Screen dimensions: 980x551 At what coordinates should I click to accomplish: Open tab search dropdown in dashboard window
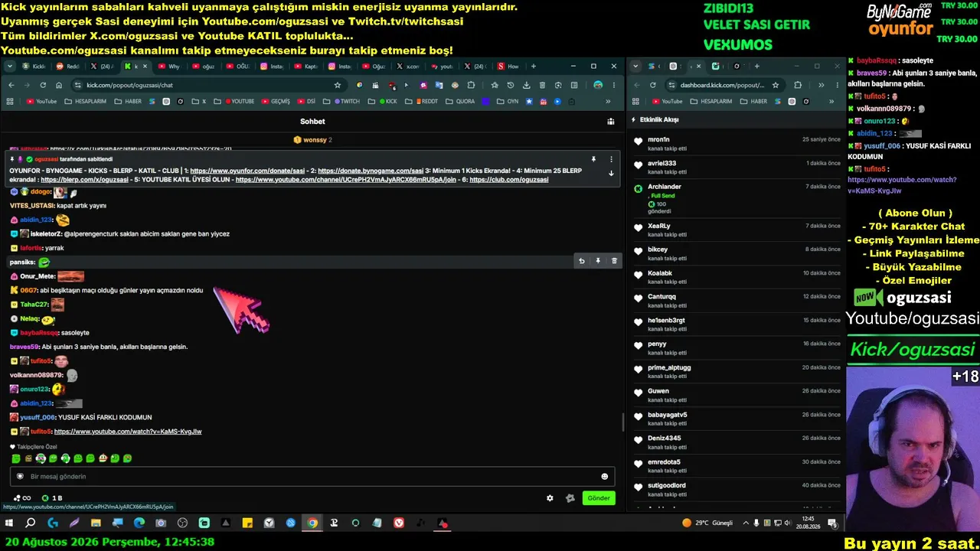[x=635, y=67]
